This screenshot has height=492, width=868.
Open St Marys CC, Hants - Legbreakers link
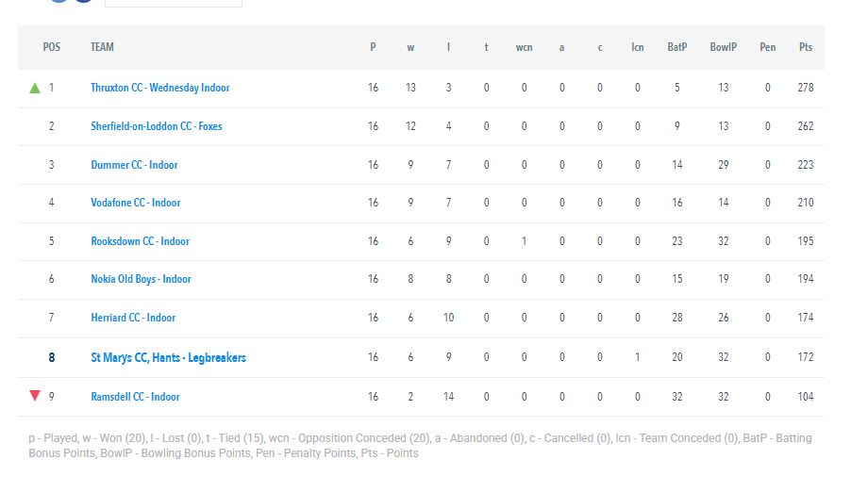pyautogui.click(x=168, y=357)
